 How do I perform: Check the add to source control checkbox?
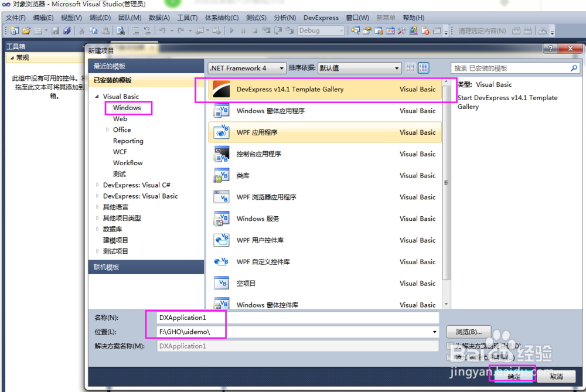450,357
